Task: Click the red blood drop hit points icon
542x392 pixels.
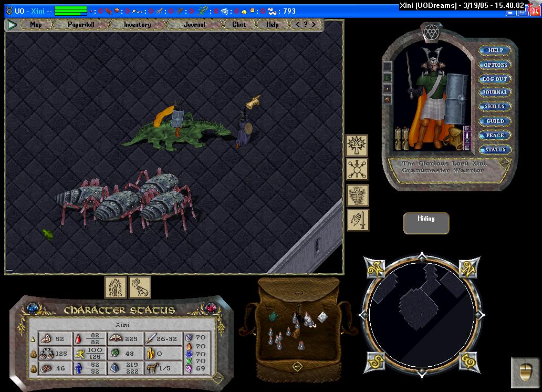Action: click(x=78, y=339)
